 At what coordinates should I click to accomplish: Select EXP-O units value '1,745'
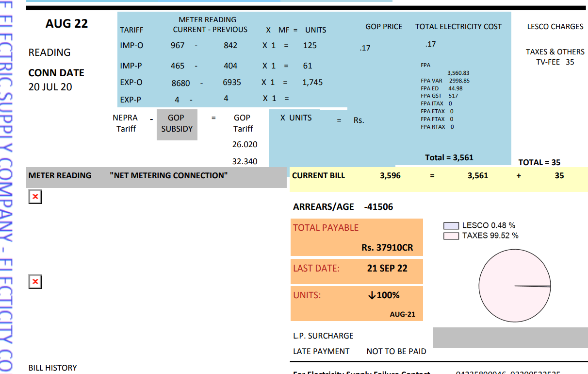coord(312,83)
